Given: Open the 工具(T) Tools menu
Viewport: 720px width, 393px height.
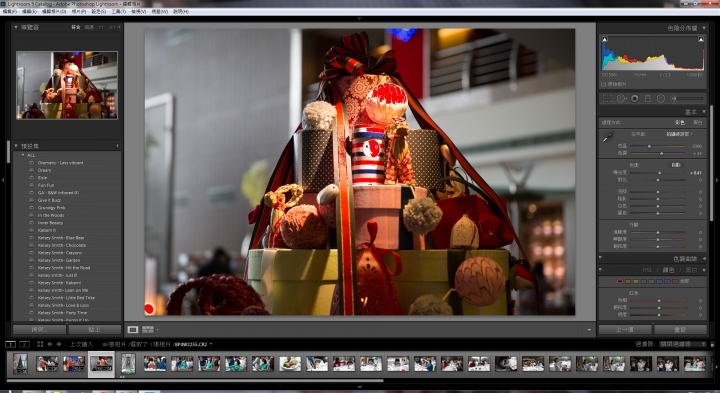Looking at the screenshot, I should tap(118, 11).
